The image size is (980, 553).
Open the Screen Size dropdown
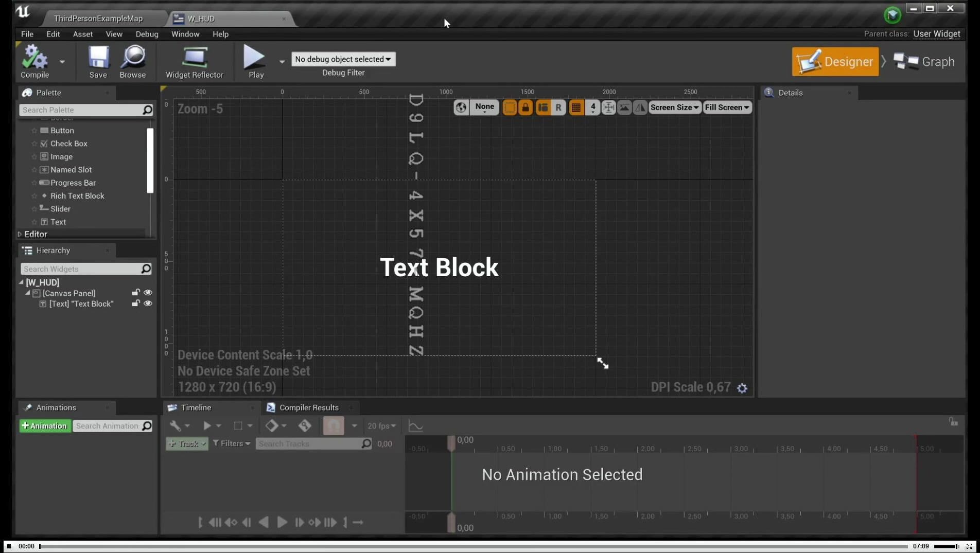(x=674, y=108)
